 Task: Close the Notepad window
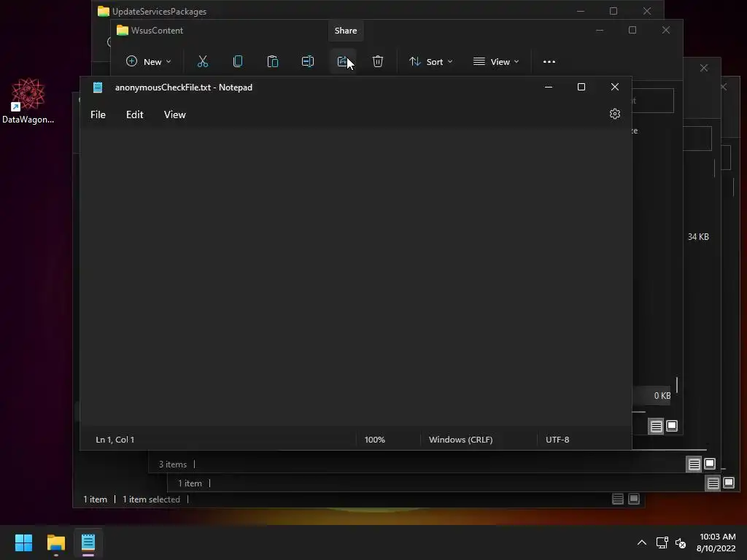pos(614,87)
